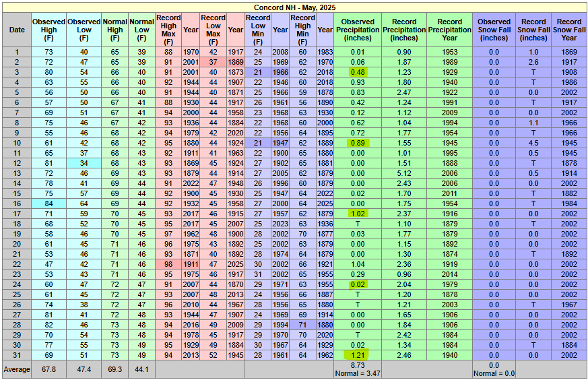Viewport: 588px width, 380px height.
Task: Click highlighted observed low 34 on date 12
Action: tap(84, 163)
